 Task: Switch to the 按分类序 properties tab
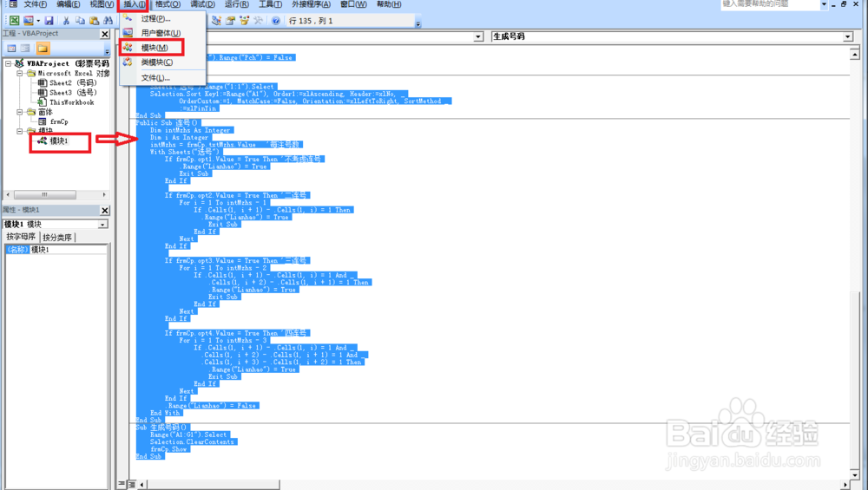57,238
